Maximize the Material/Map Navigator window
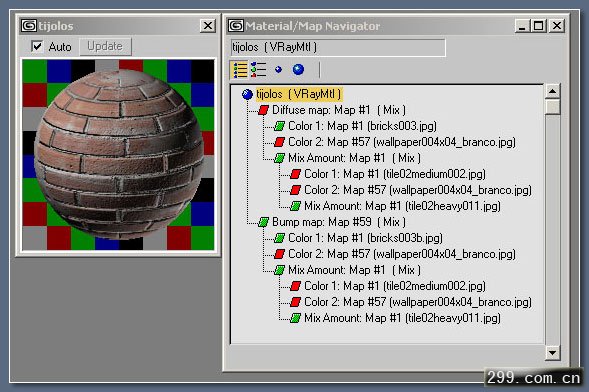This screenshot has height=392, width=589. 538,26
